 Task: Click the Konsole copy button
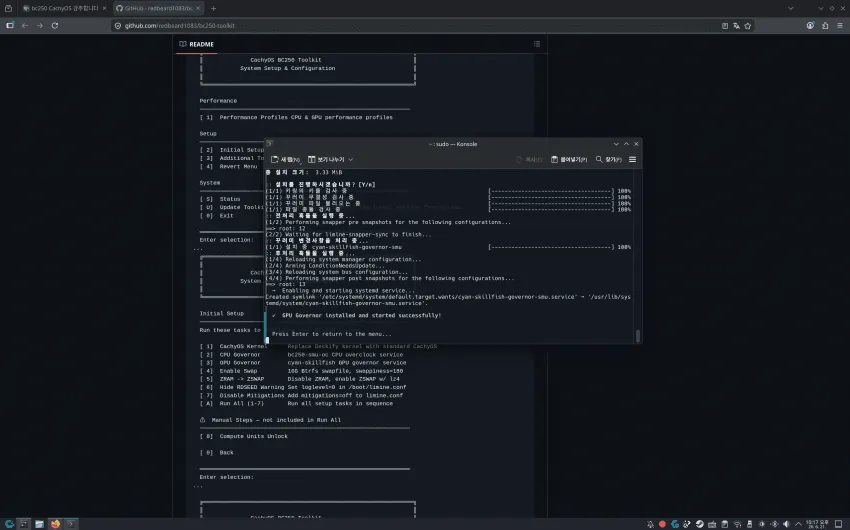(529, 159)
